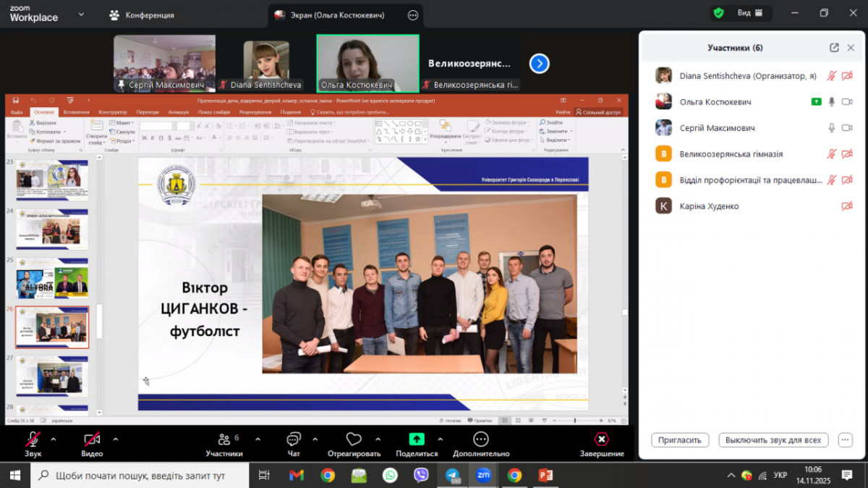
Task: Open the More options icon in the toolbar
Action: click(x=481, y=439)
